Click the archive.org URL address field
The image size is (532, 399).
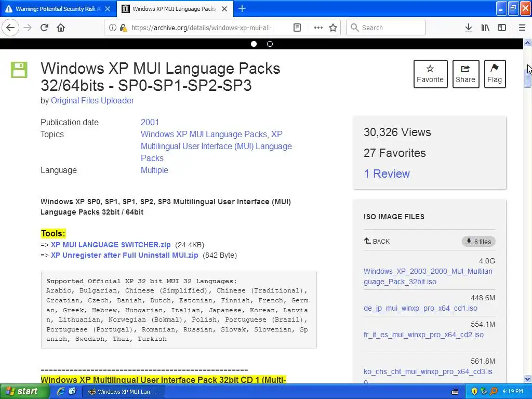tap(202, 28)
